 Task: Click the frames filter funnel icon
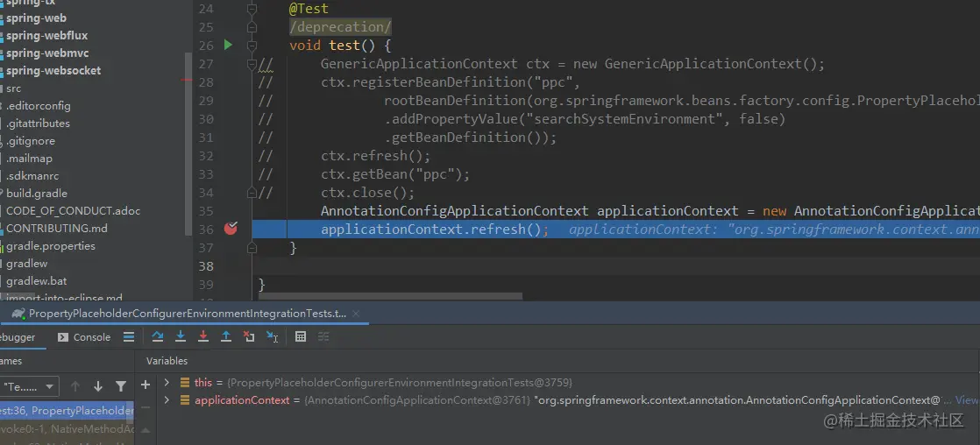click(121, 386)
